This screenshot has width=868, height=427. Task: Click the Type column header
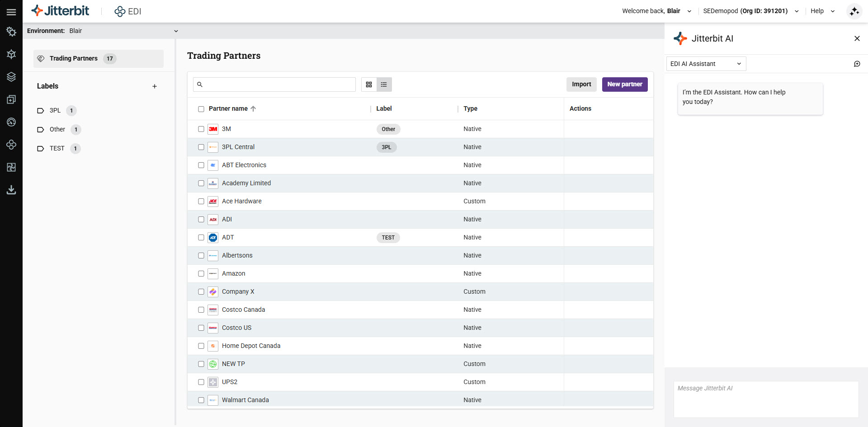[470, 109]
